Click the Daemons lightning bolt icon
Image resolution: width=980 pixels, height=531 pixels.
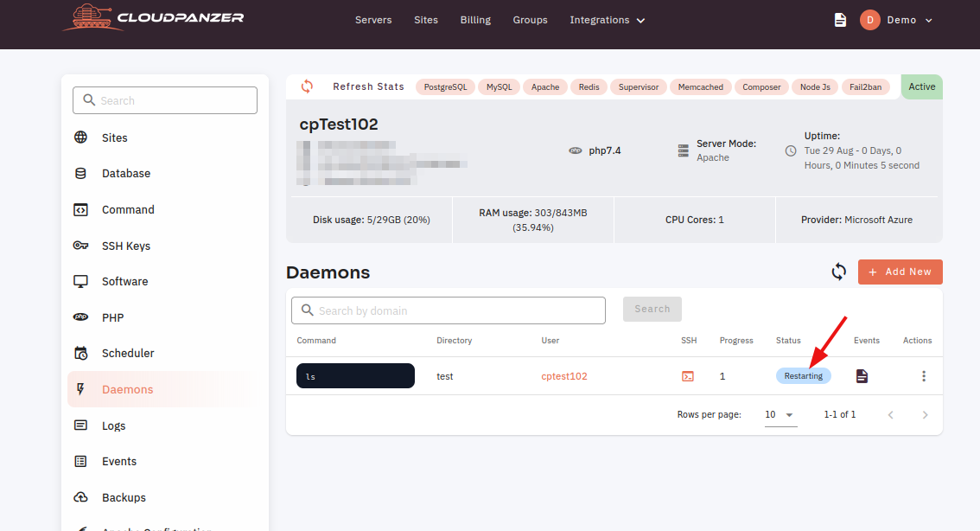coord(80,389)
